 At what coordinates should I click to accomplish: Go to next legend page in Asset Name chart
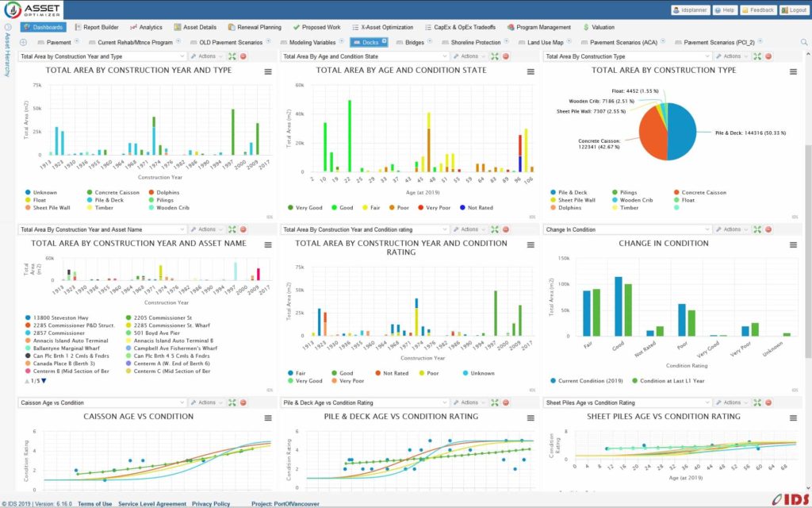click(x=44, y=381)
